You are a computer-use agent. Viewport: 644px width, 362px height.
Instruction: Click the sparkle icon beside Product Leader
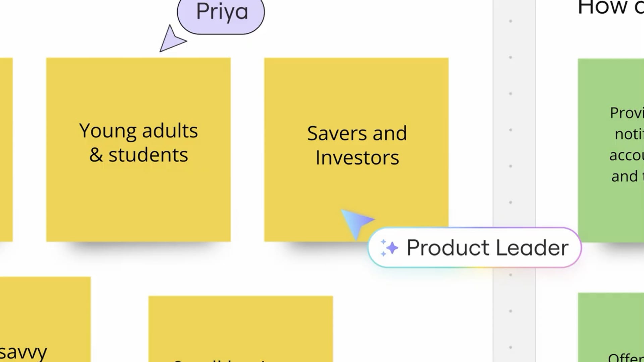389,248
